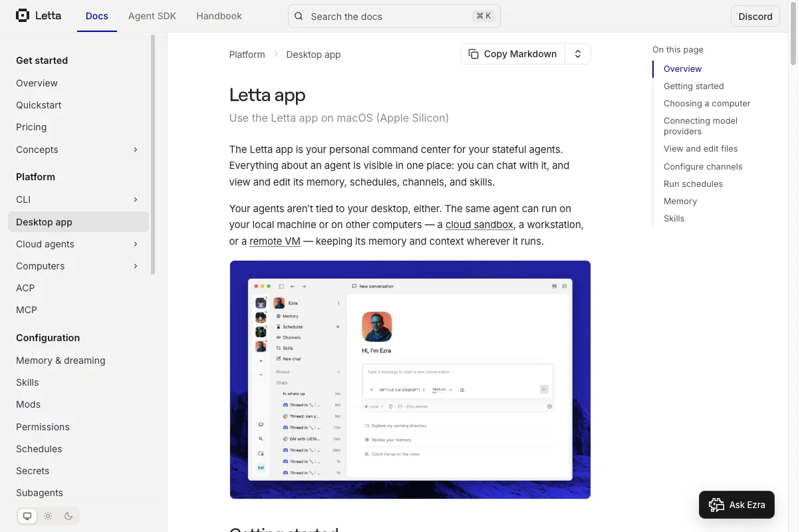Click the copy icon in Copy Markdown
This screenshot has width=798, height=532.
click(x=473, y=54)
